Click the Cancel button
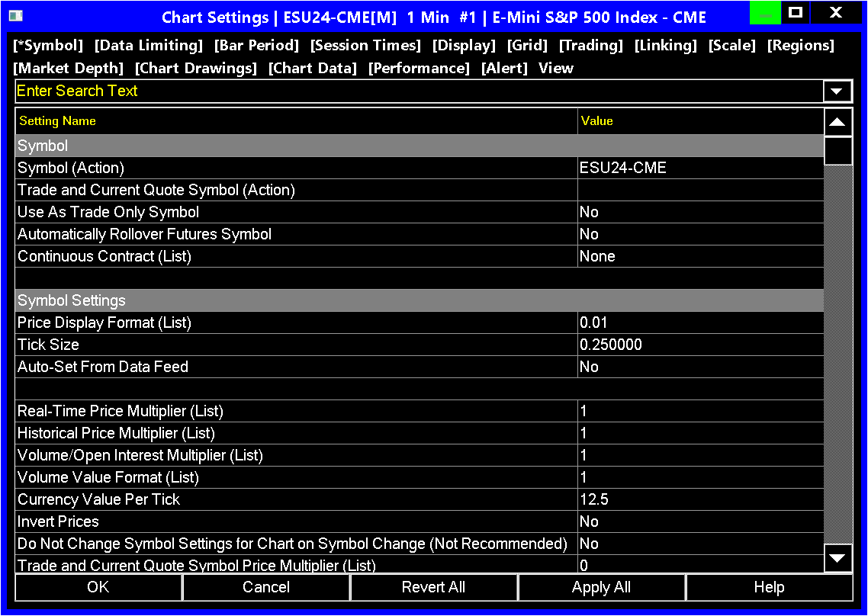 point(266,587)
